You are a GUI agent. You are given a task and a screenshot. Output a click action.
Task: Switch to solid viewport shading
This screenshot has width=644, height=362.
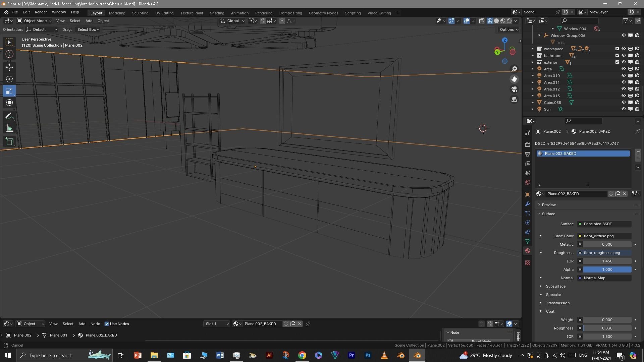[496, 21]
